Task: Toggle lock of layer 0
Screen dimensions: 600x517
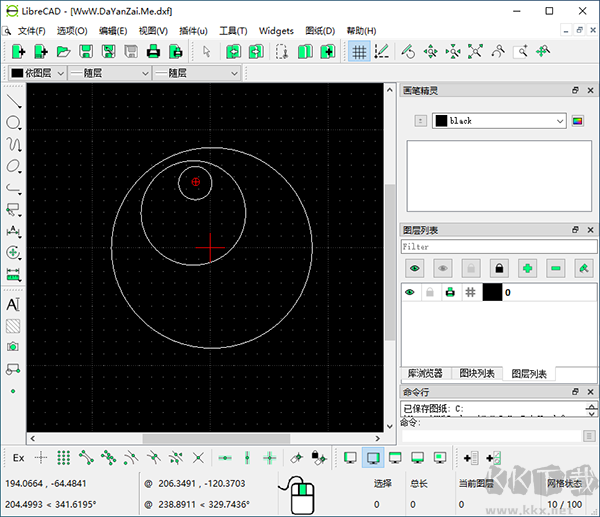Action: click(x=430, y=292)
